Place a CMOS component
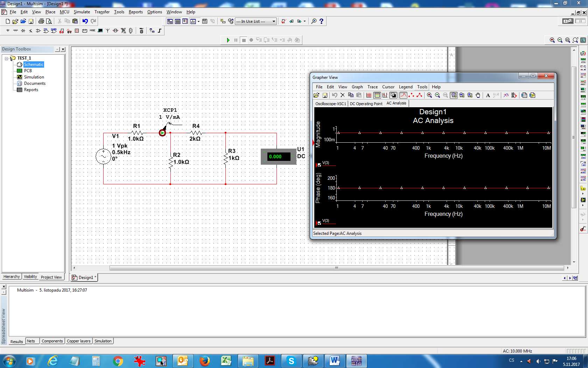The height and width of the screenshot is (368, 588). pos(54,31)
